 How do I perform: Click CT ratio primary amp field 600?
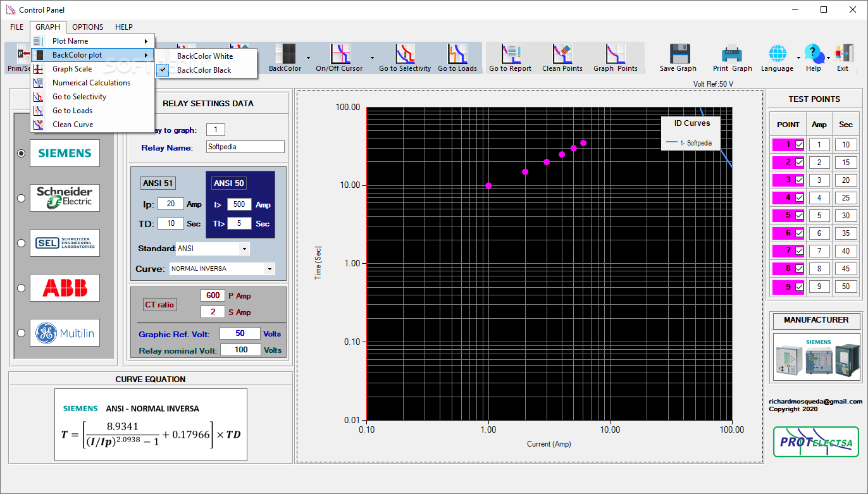click(x=213, y=295)
